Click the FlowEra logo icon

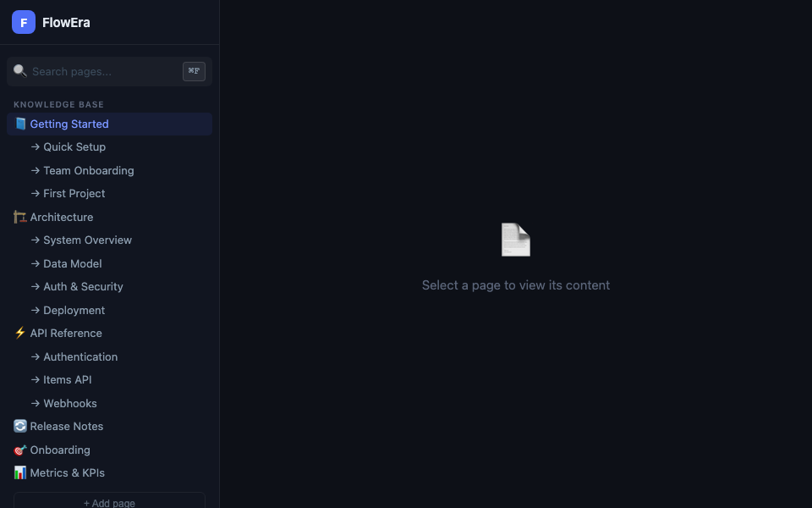point(24,23)
